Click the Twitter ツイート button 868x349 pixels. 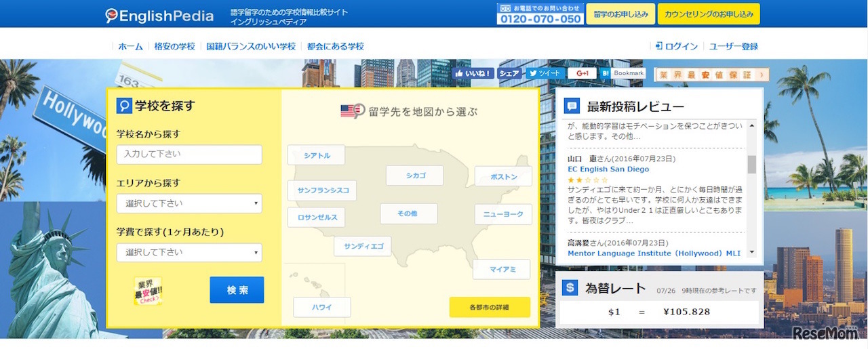(x=545, y=73)
